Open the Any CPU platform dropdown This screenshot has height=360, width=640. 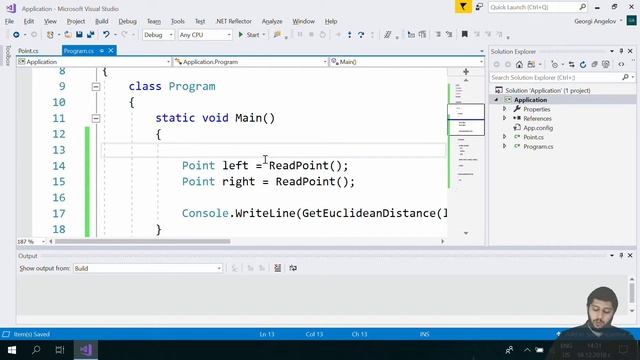205,35
